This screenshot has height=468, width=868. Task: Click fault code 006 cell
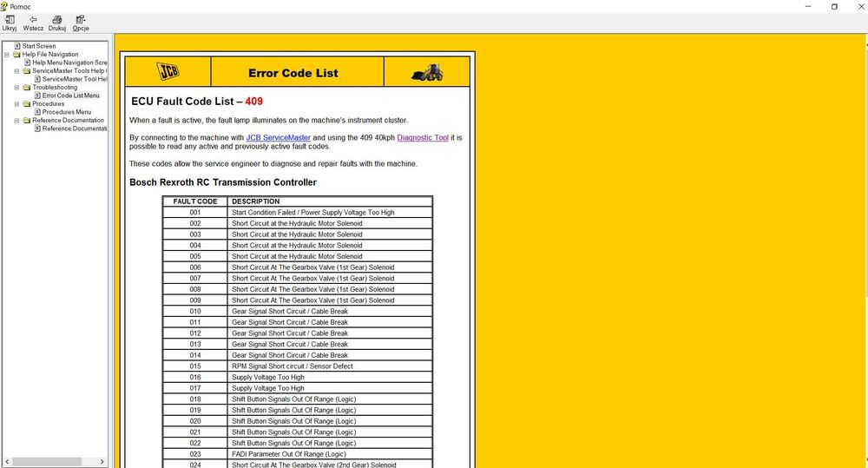tap(195, 267)
